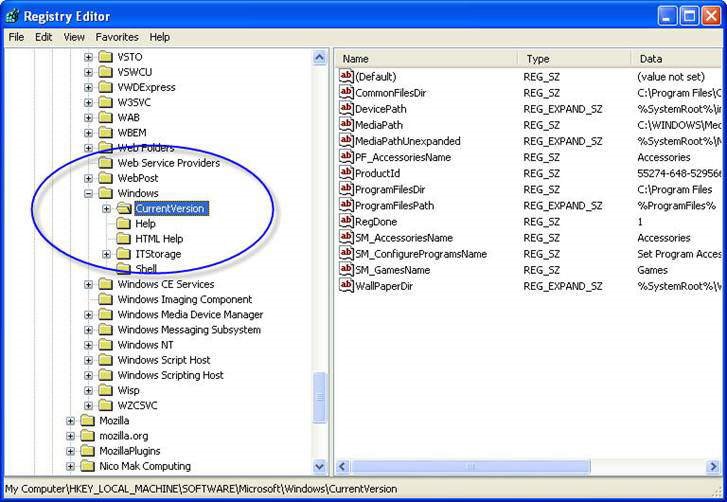Click the ab icon beside SM_ConfigureProgramsName
The height and width of the screenshot is (502, 727).
[x=346, y=254]
